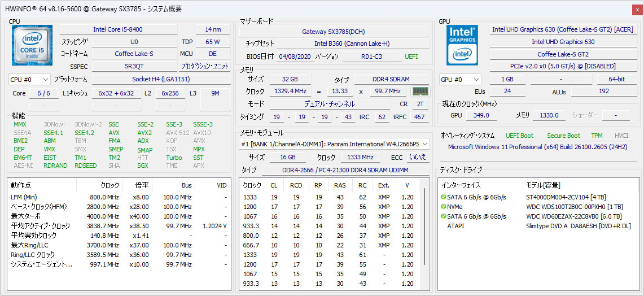
Task: Click the ATAPI interface entry
Action: (456, 226)
